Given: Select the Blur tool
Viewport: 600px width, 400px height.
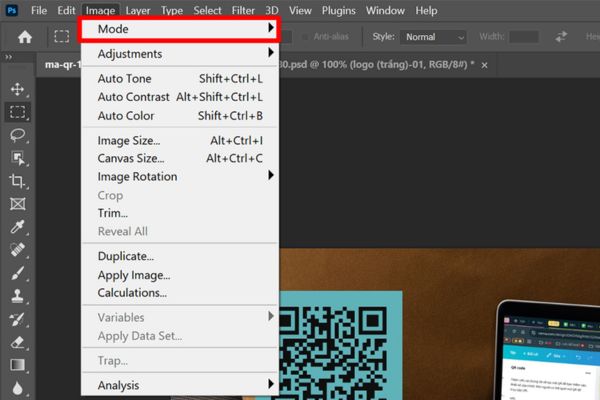Looking at the screenshot, I should (17, 388).
